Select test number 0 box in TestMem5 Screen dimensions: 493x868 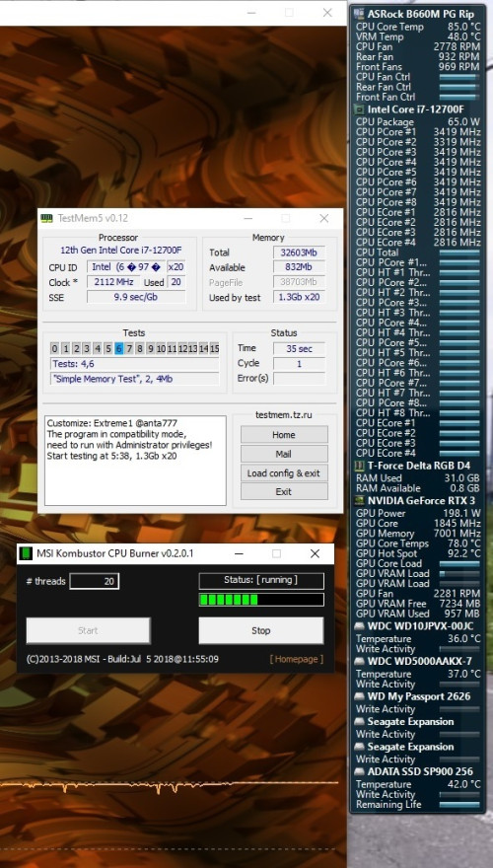point(54,348)
